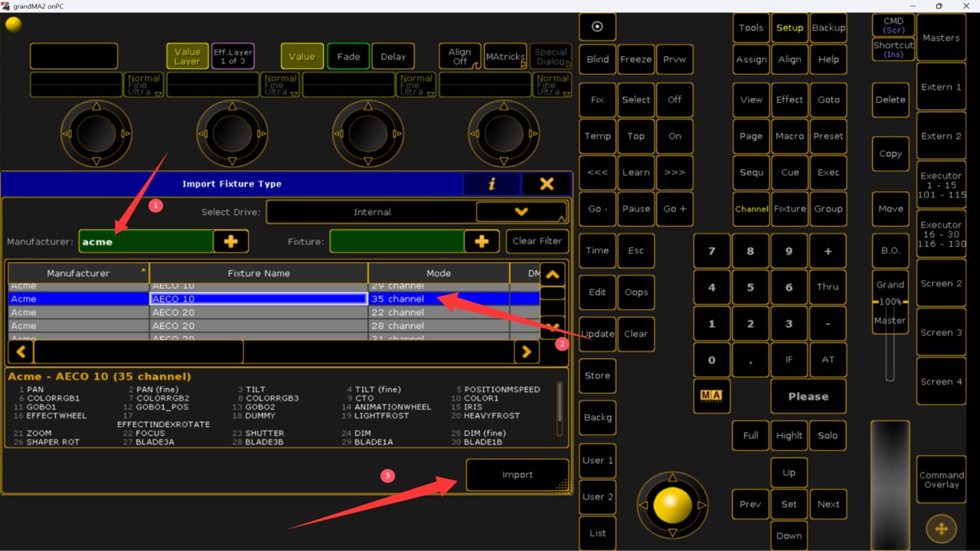Click the yellow ball icon top left
The image size is (980, 551).
coord(14,24)
